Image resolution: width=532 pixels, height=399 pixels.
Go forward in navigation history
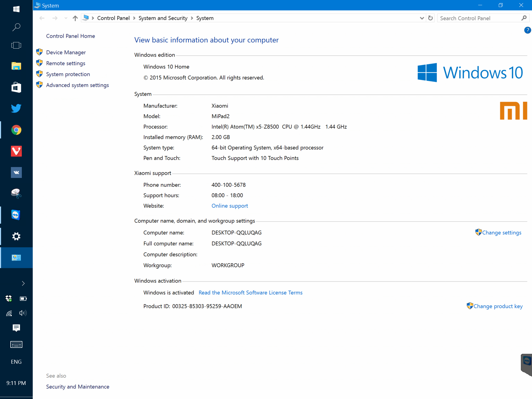tap(55, 18)
